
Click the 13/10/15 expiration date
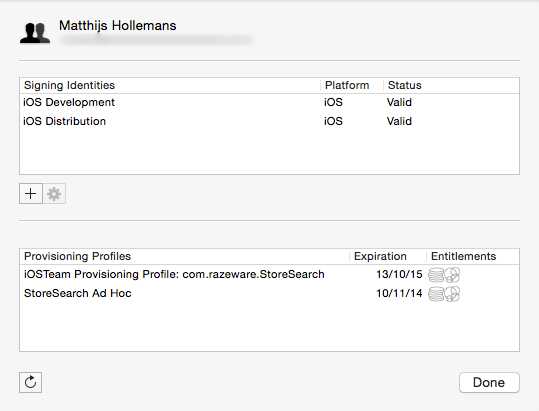[x=399, y=274]
